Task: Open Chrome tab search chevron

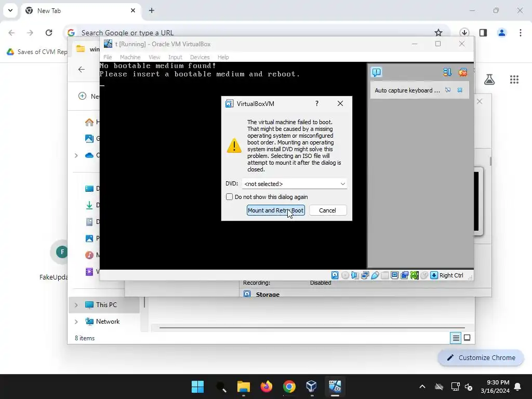Action: [x=10, y=10]
